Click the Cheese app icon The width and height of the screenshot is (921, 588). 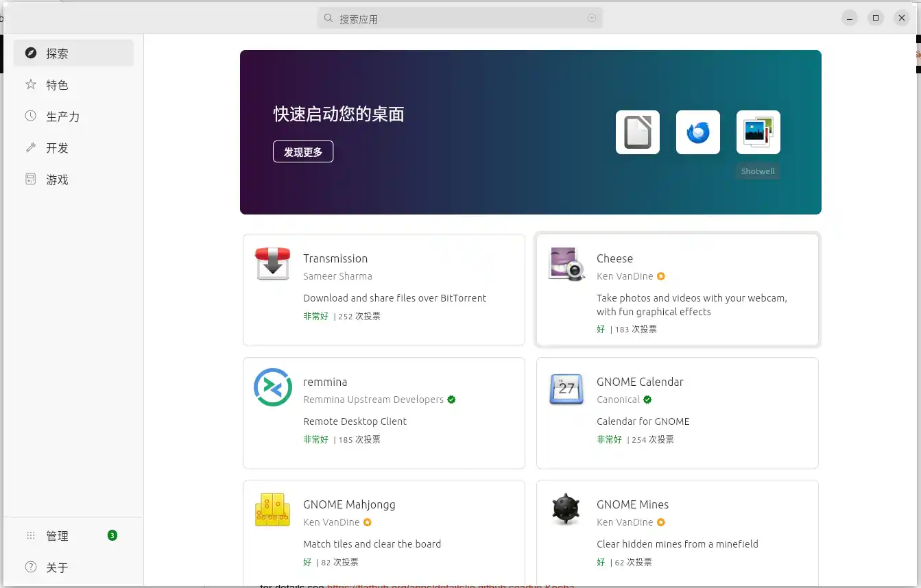[566, 264]
